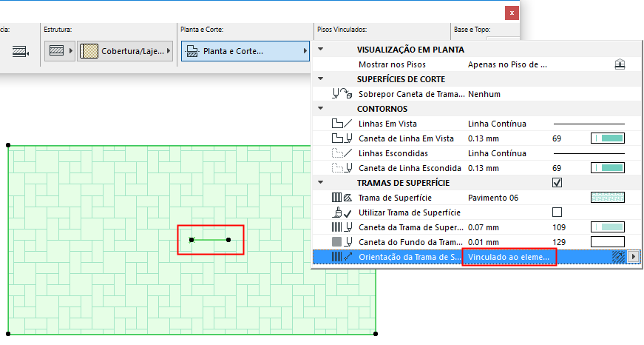Click the Caneta do Fundo da Tram... icon
This screenshot has height=345, width=644.
point(342,242)
